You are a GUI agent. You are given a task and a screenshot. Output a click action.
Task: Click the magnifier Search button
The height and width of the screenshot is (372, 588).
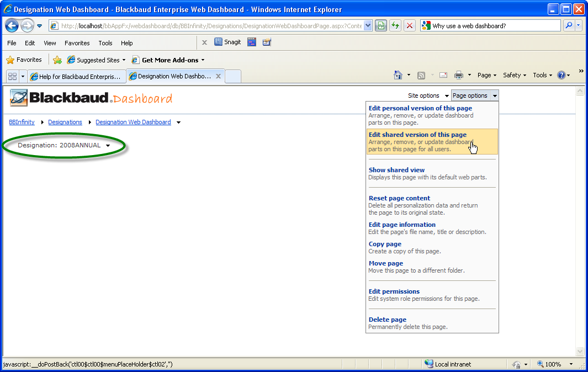(569, 25)
